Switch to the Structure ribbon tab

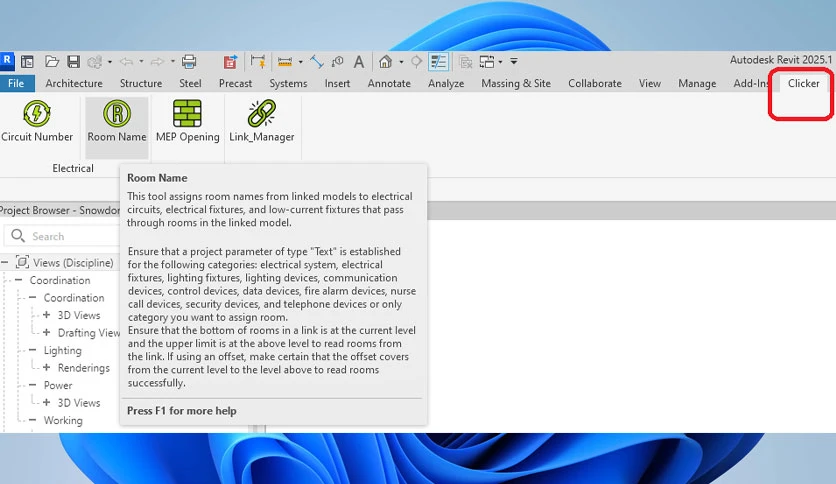click(141, 83)
